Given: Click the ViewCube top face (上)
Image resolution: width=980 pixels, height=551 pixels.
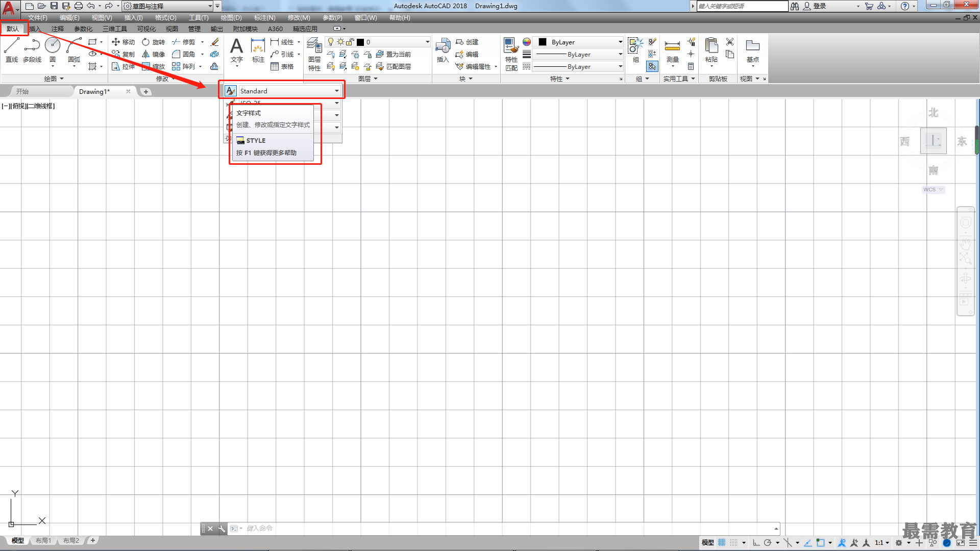Looking at the screenshot, I should click(x=934, y=141).
